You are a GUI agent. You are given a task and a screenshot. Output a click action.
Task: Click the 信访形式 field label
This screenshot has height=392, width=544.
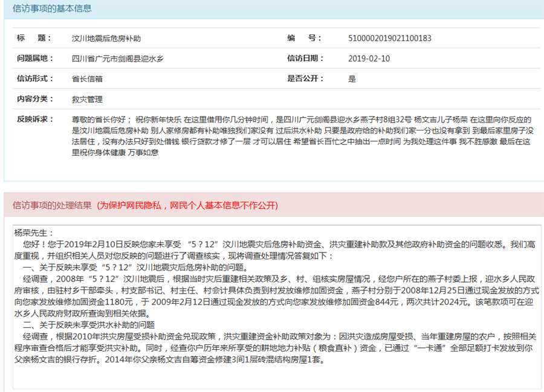(36, 79)
